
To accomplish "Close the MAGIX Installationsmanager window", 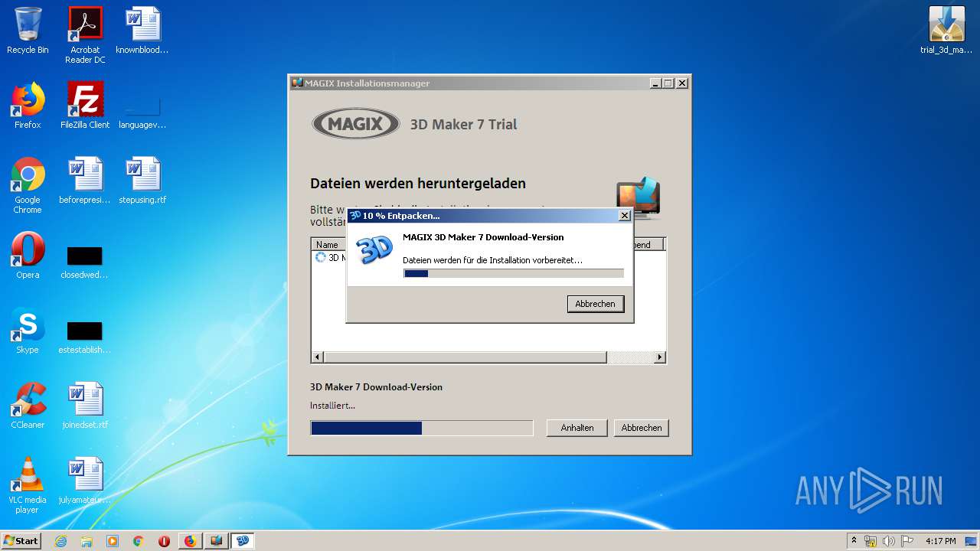I will 682,83.
